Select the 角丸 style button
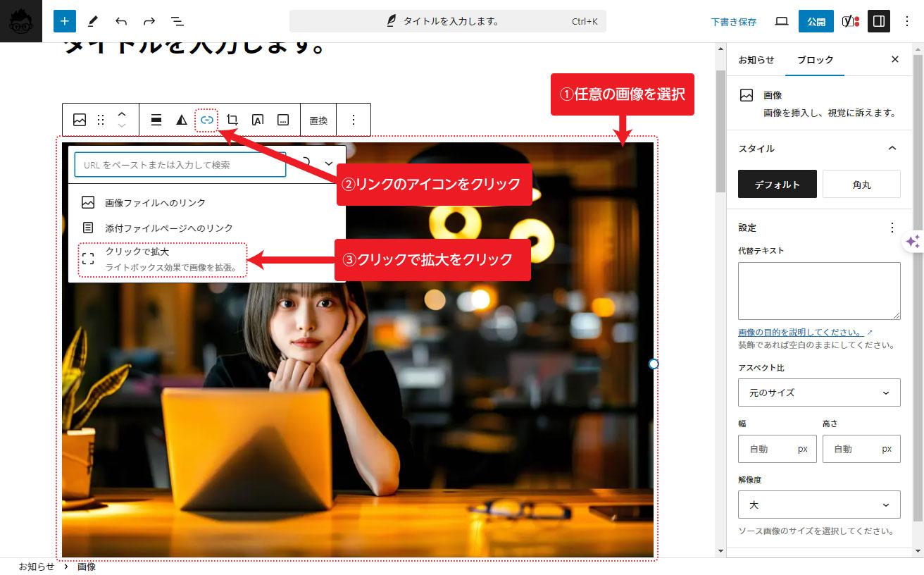Viewport: 924px width, 575px height. 861,184
